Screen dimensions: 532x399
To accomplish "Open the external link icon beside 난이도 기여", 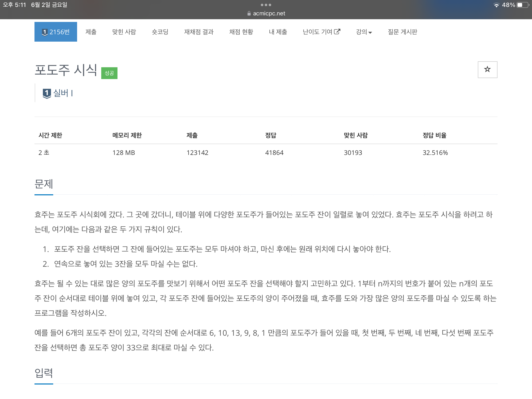I will [x=337, y=32].
